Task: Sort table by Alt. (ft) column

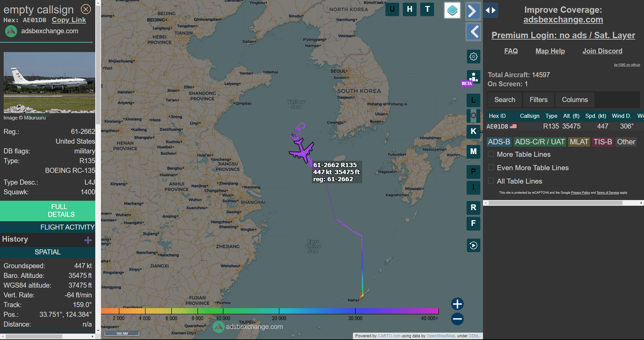Action: pyautogui.click(x=571, y=116)
